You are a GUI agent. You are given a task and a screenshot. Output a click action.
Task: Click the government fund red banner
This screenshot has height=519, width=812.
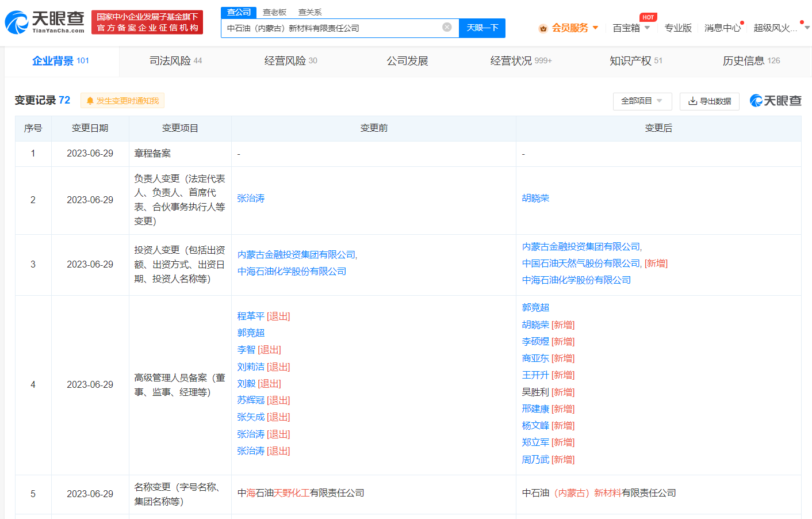point(147,22)
